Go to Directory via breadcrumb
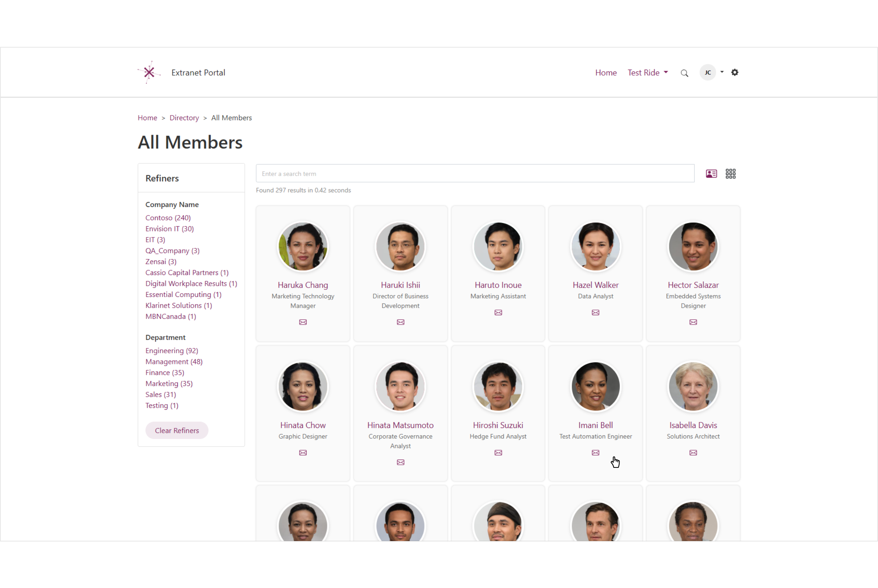 [x=184, y=117]
